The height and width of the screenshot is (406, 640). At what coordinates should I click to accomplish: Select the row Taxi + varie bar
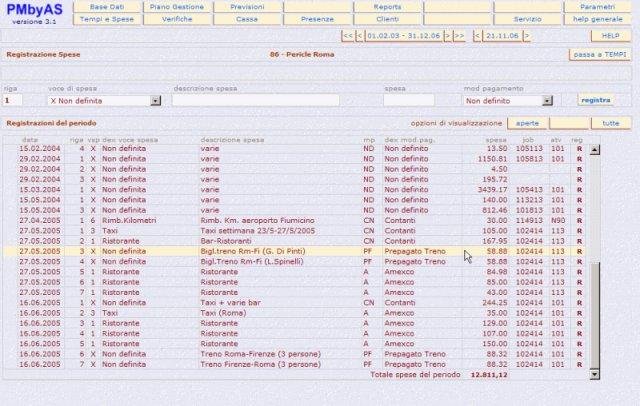[294, 303]
